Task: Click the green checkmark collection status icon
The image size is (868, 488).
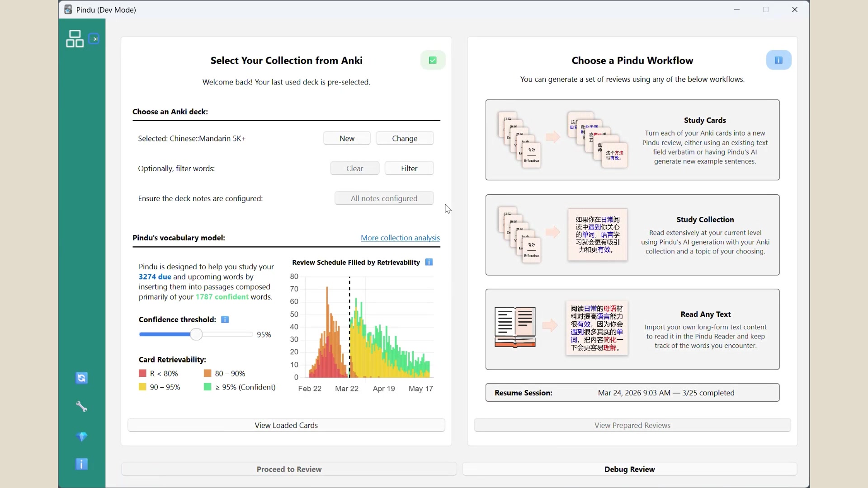Action: (433, 60)
